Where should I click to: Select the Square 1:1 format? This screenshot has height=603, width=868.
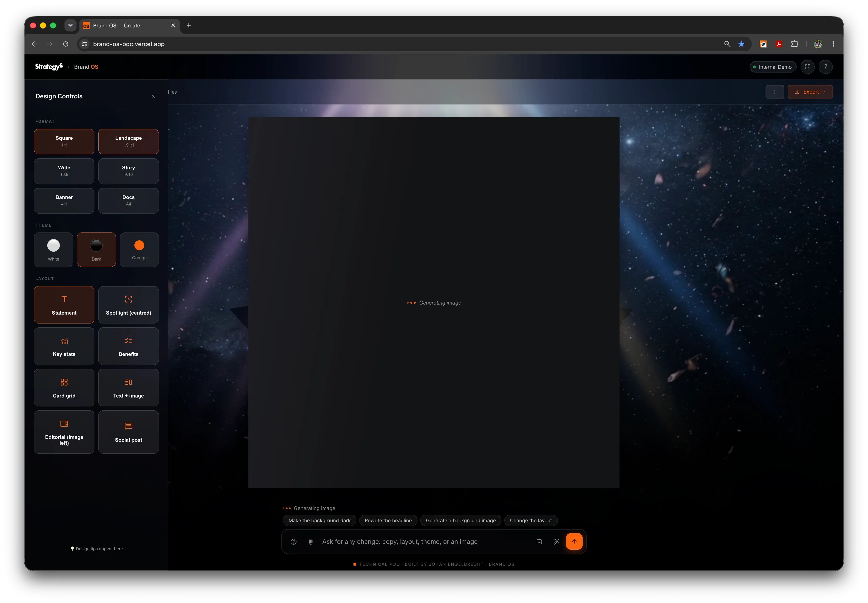[64, 141]
